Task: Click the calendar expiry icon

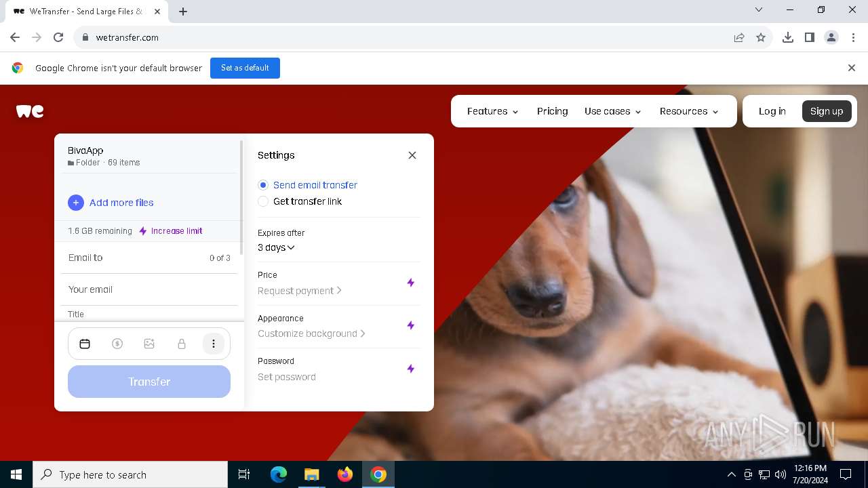Action: tap(85, 344)
